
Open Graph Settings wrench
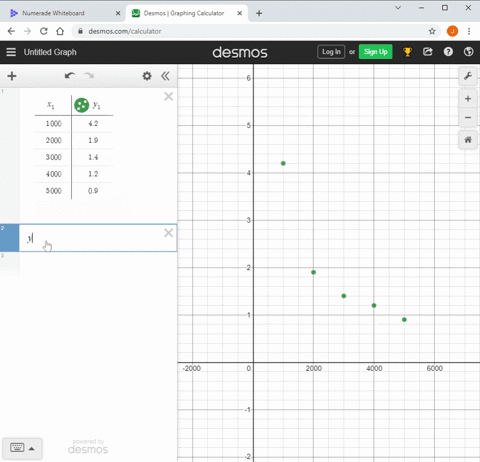click(468, 76)
